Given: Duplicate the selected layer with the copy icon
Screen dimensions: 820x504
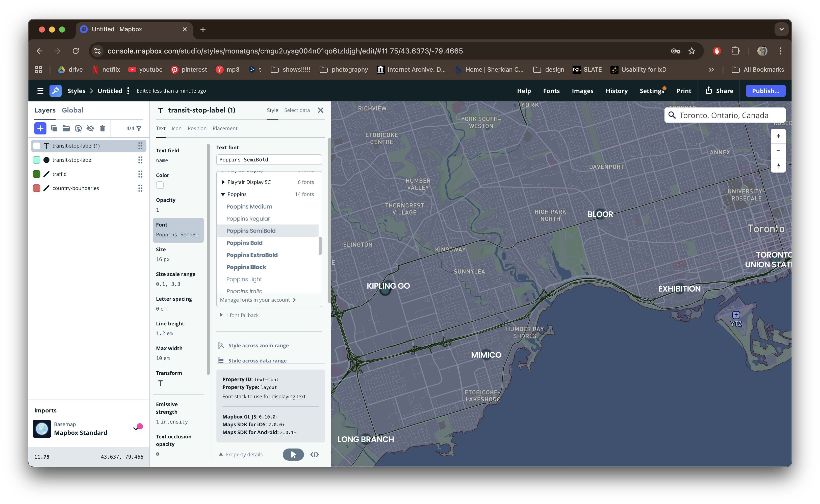Looking at the screenshot, I should [54, 128].
